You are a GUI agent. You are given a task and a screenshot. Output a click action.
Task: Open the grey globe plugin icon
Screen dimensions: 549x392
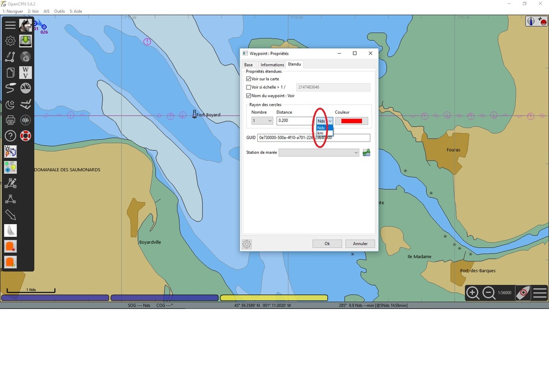click(x=26, y=56)
